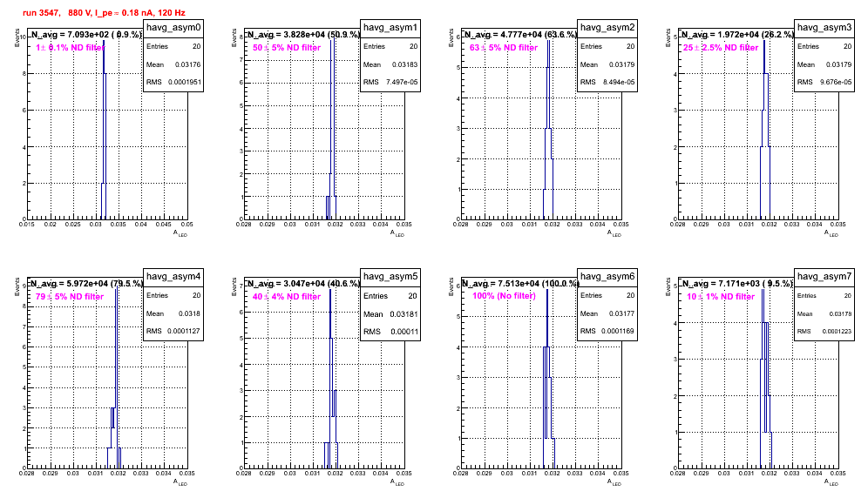Click Mean 0.03183 in havg_asym1 stats
This screenshot has height=498, width=868.
(x=390, y=64)
